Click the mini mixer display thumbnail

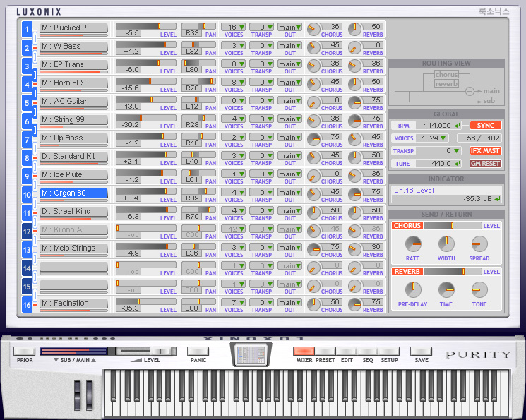point(251,355)
